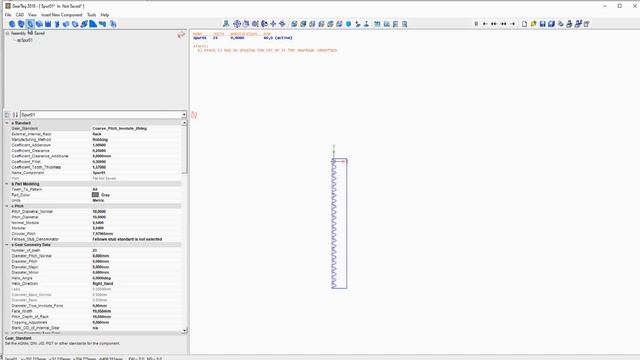Click the Manufacturing_Method property row
Image resolution: width=640 pixels, height=360 pixels.
click(96, 140)
